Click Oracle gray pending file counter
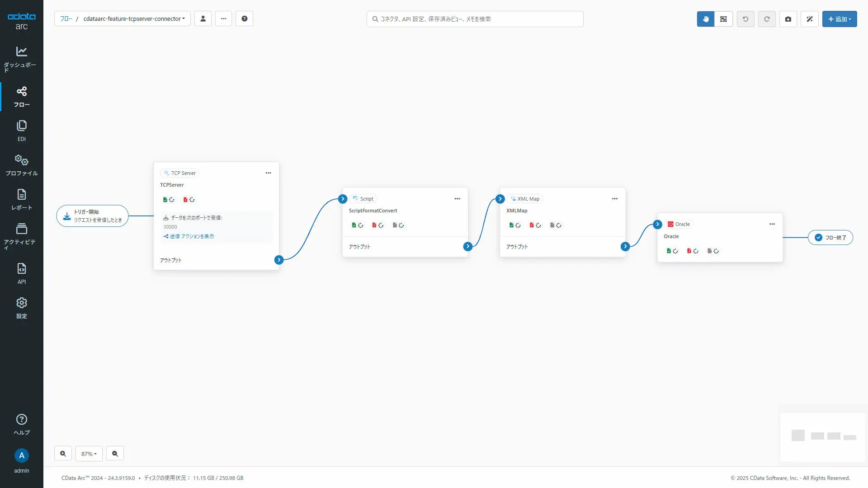The height and width of the screenshot is (488, 868). coord(712,251)
